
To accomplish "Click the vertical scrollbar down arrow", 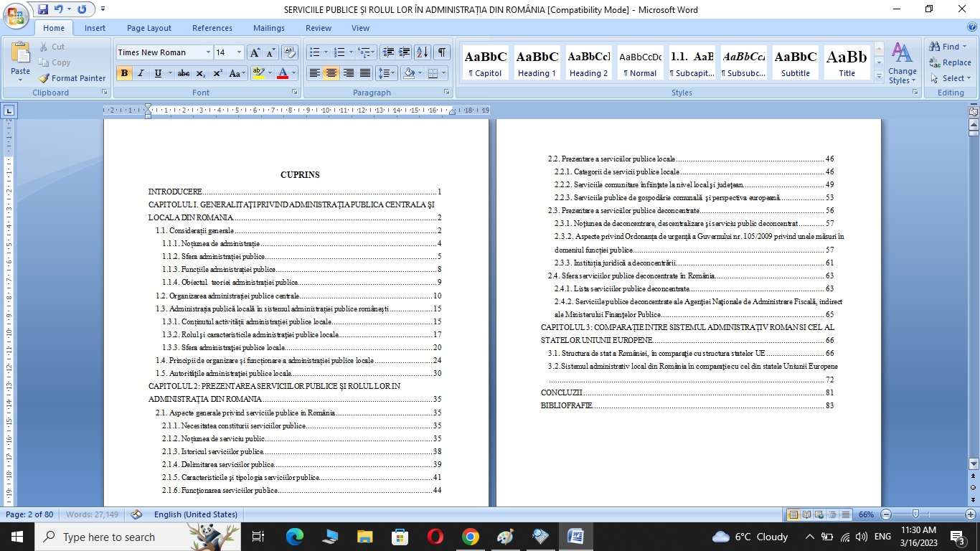I will 974,463.
